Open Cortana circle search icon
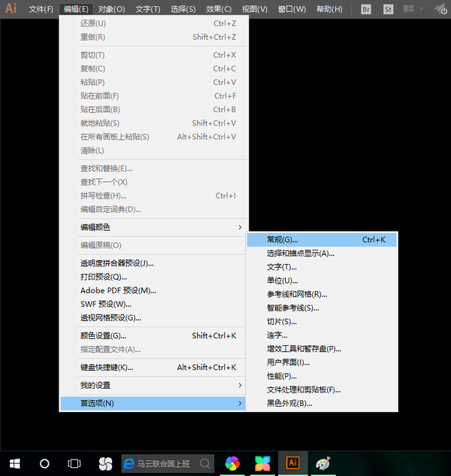The height and width of the screenshot is (476, 451). [44, 463]
